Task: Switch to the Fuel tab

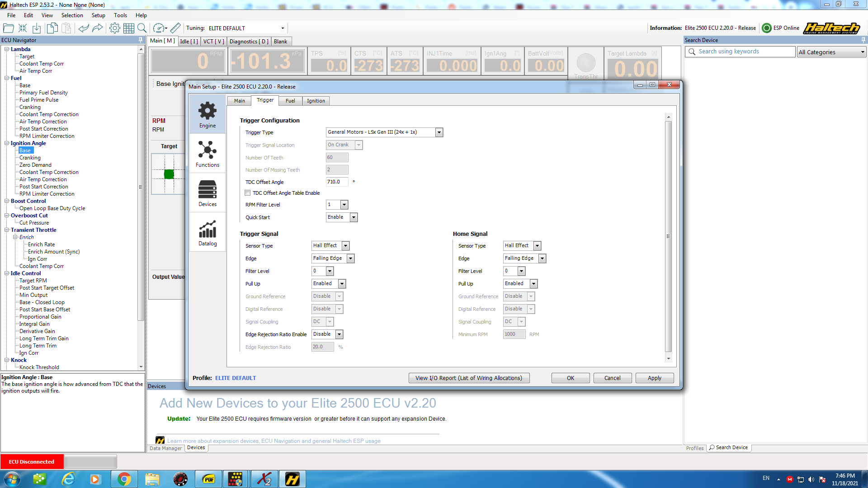Action: [290, 101]
